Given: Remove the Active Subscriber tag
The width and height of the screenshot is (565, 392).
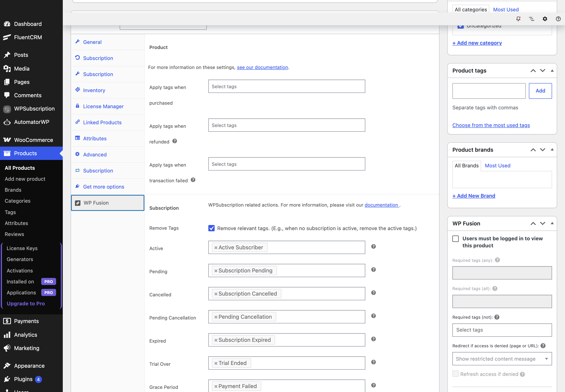Looking at the screenshot, I should [216, 248].
